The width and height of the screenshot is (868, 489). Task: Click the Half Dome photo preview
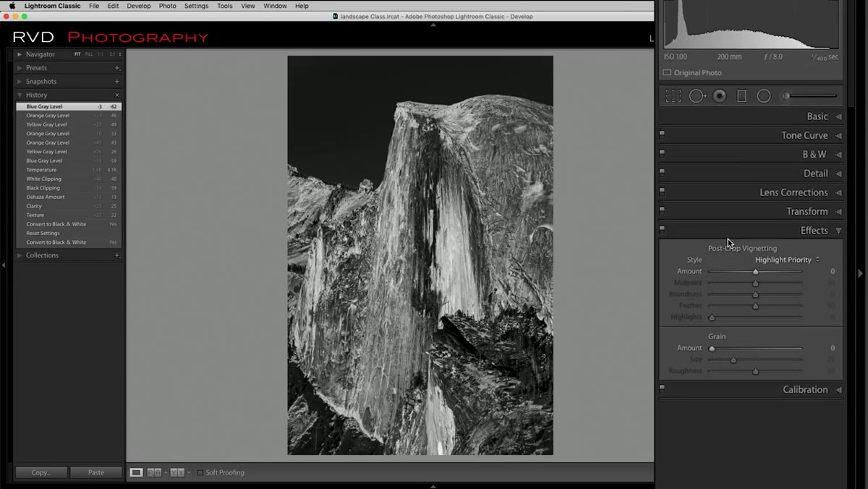click(420, 255)
